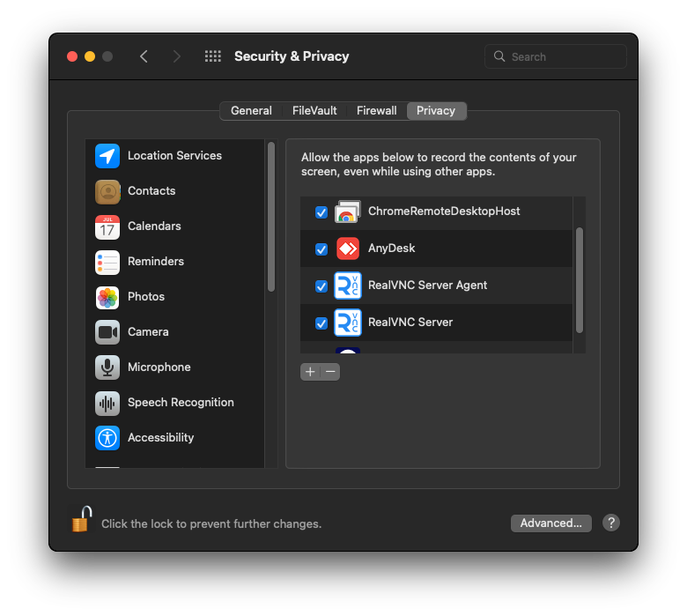Image resolution: width=687 pixels, height=616 pixels.
Task: Click the Search input field
Action: [564, 56]
